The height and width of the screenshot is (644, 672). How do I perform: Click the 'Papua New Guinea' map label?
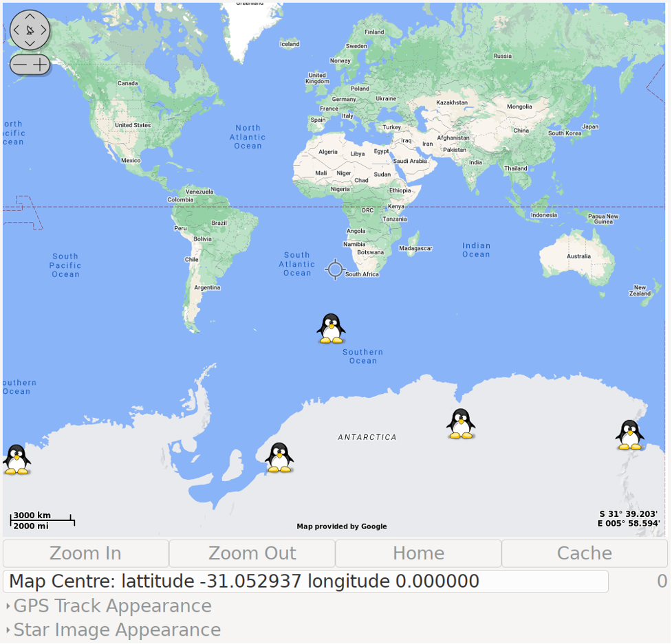tap(603, 219)
